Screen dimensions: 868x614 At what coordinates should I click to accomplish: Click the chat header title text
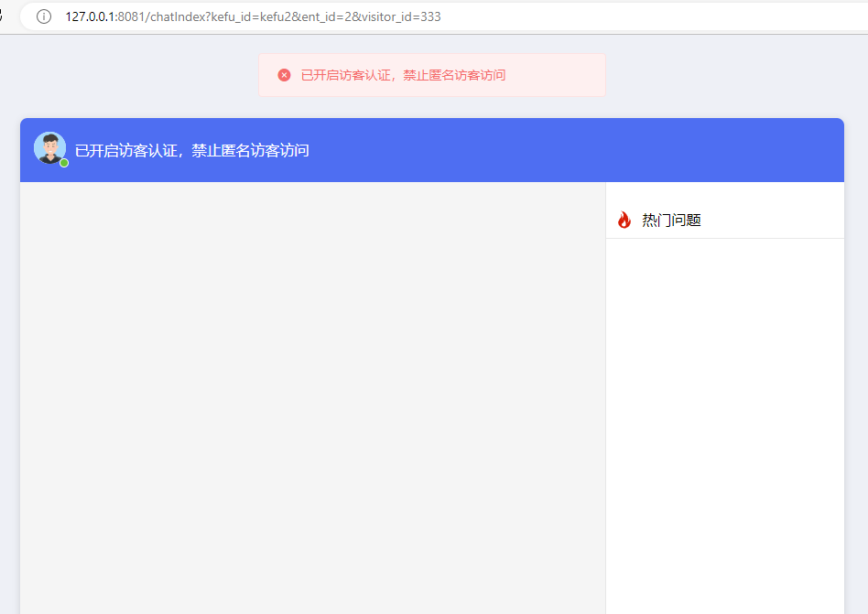point(192,151)
